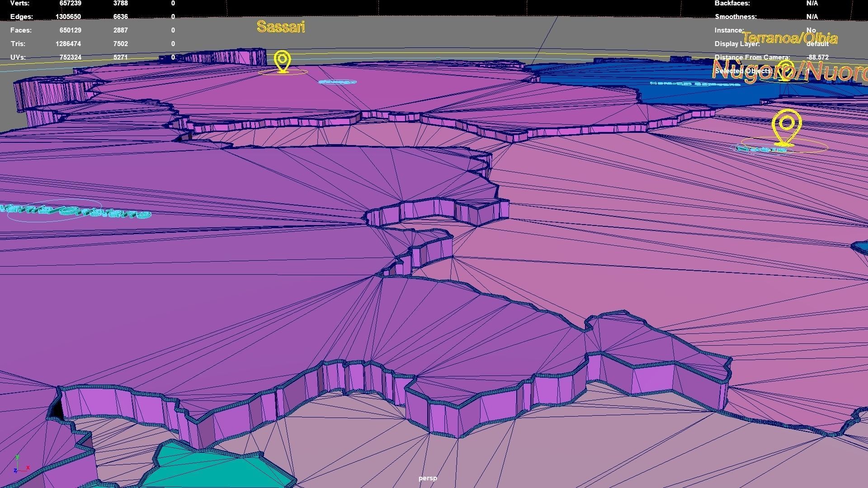868x488 pixels.
Task: Select cyan text beneath the large yellow pin
Action: pos(762,149)
